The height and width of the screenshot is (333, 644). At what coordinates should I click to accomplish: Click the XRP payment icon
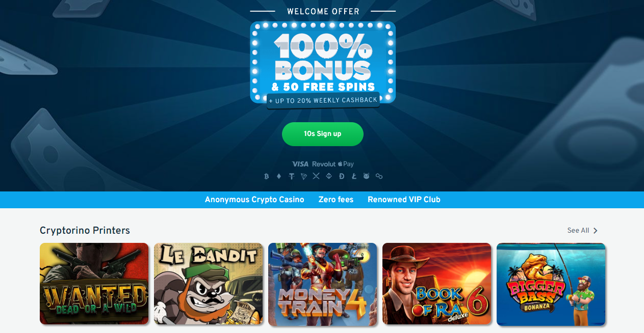pyautogui.click(x=316, y=176)
